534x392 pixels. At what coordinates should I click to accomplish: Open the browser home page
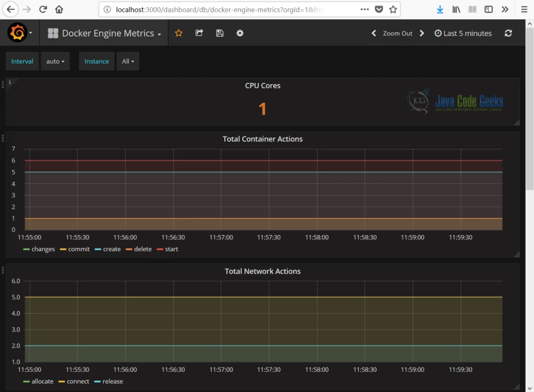59,9
